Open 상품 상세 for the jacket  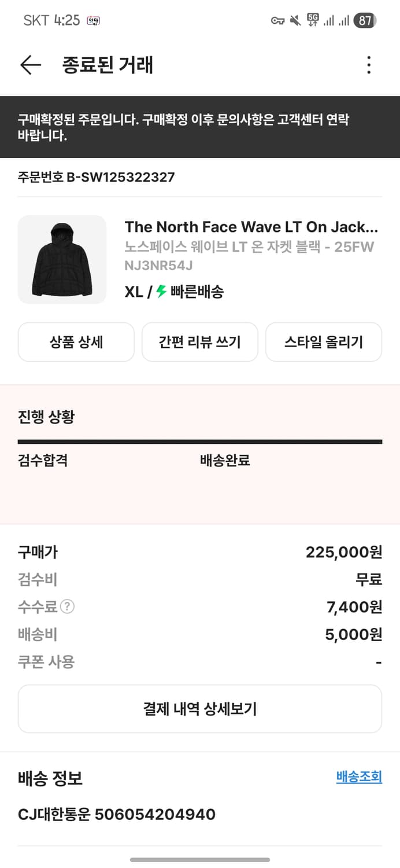pos(76,342)
